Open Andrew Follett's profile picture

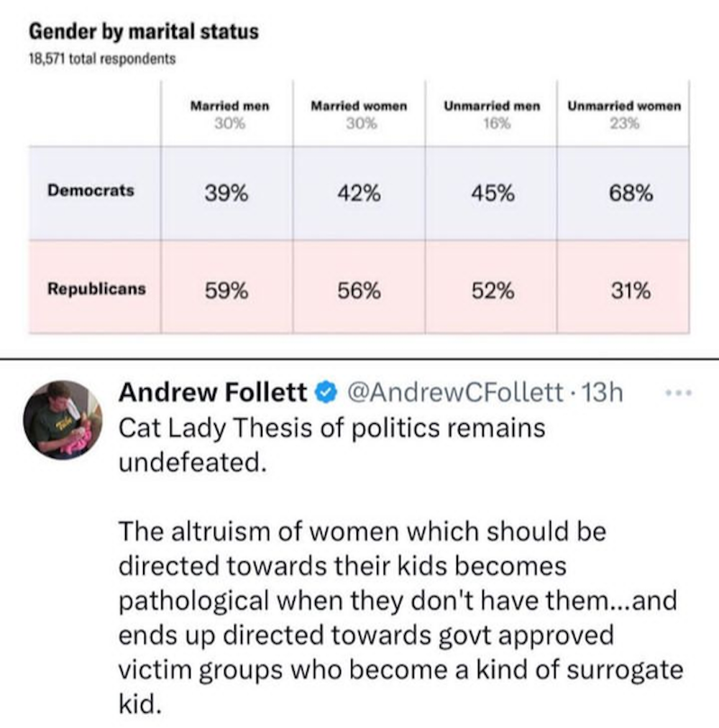click(x=63, y=420)
